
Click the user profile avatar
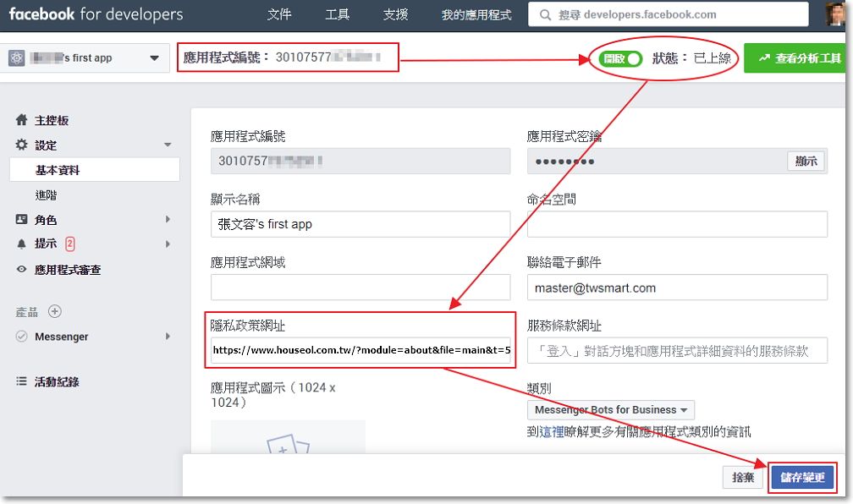tap(837, 14)
